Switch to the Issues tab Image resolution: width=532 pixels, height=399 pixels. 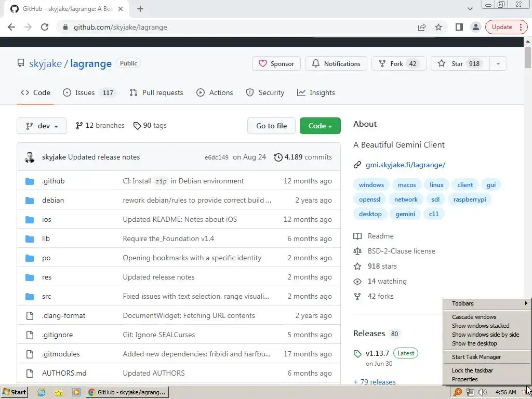click(89, 92)
